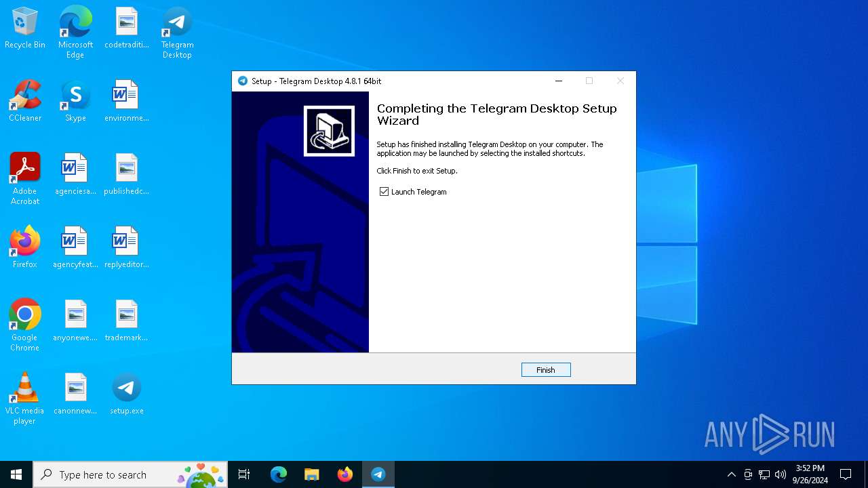The height and width of the screenshot is (488, 868).
Task: Select the agenciesa... Word document icon
Action: [x=75, y=175]
